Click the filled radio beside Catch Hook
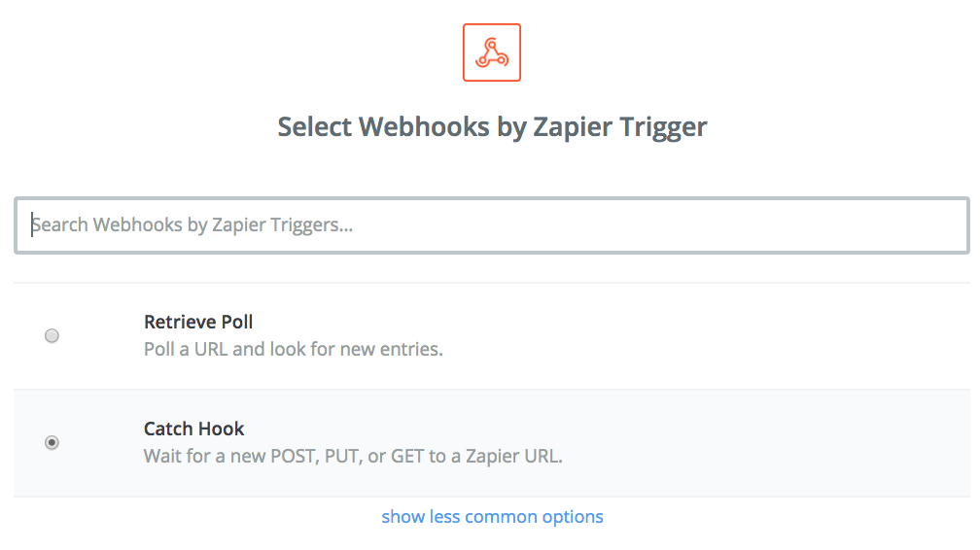The height and width of the screenshot is (550, 980). tap(52, 442)
